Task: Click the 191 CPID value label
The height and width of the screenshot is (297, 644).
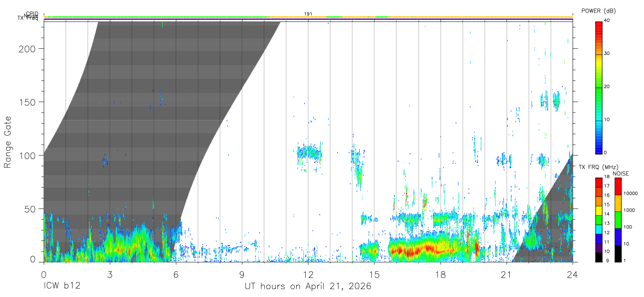Action: [x=308, y=14]
